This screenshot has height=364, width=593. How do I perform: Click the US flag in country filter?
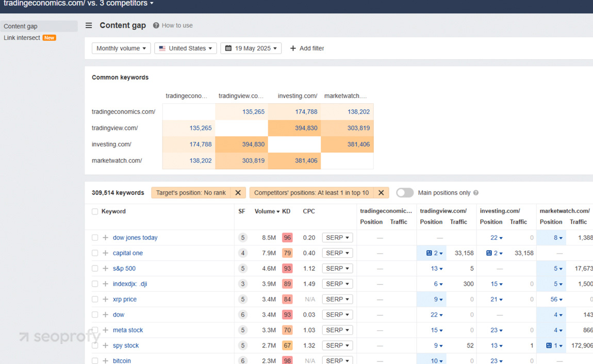pos(162,48)
